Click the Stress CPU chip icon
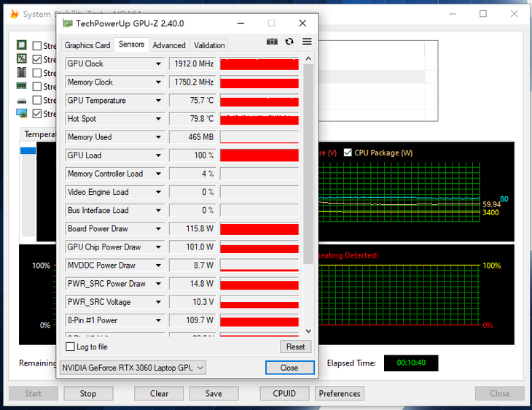The image size is (532, 410). [x=22, y=45]
